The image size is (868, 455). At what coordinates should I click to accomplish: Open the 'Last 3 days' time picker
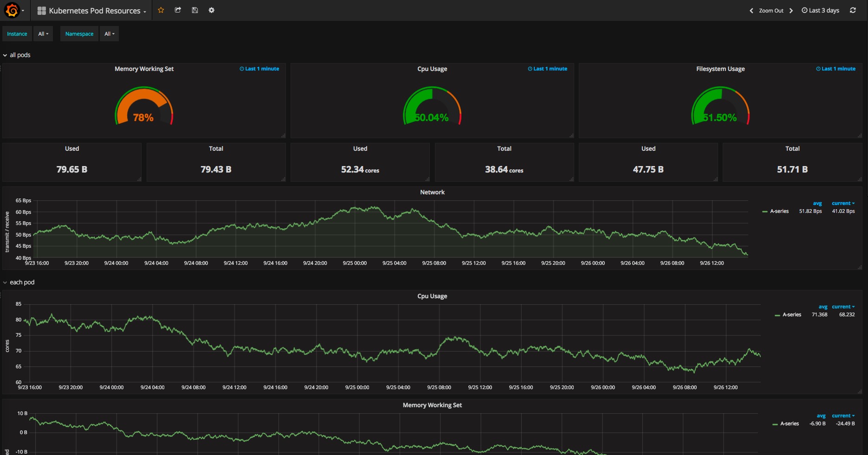pos(820,11)
